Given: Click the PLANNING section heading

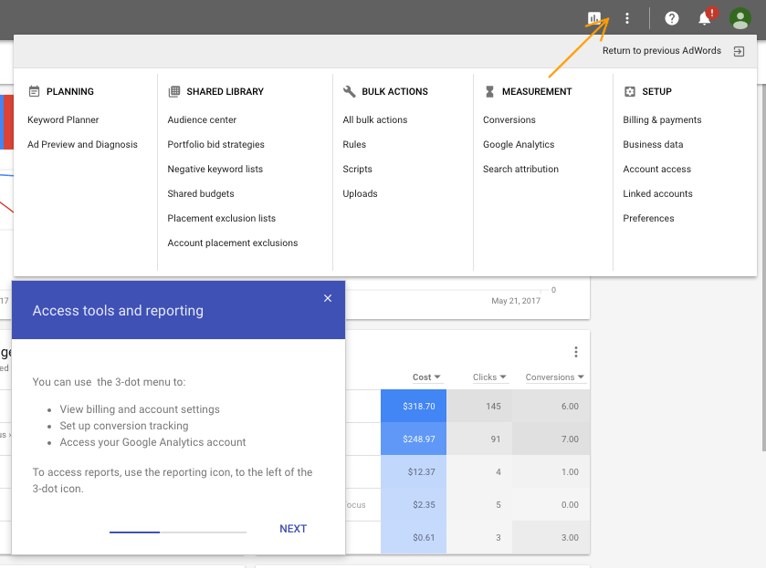Looking at the screenshot, I should [x=70, y=91].
